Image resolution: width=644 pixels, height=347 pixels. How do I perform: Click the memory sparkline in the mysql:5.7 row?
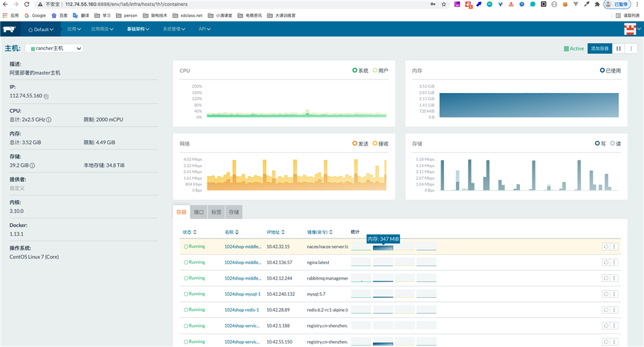click(x=383, y=294)
